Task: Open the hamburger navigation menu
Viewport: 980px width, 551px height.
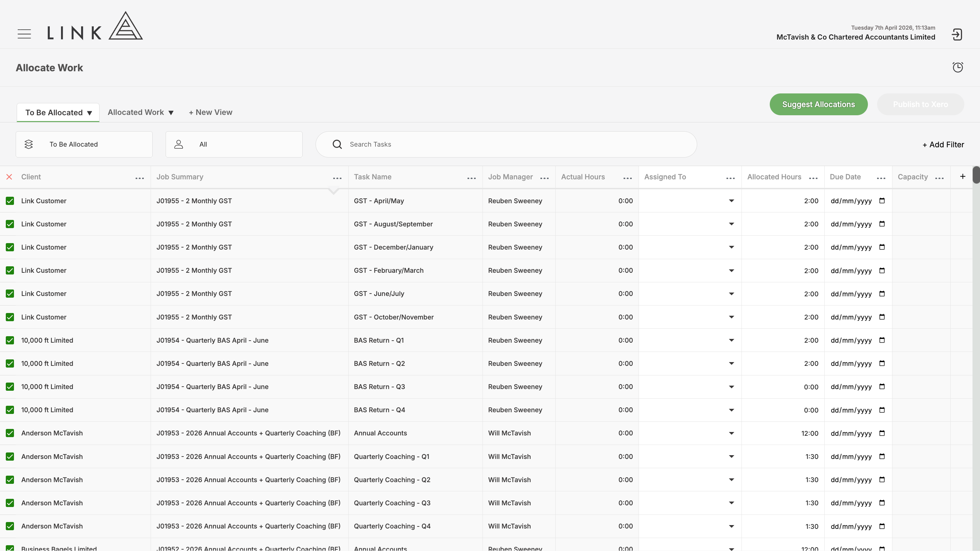Action: tap(24, 34)
